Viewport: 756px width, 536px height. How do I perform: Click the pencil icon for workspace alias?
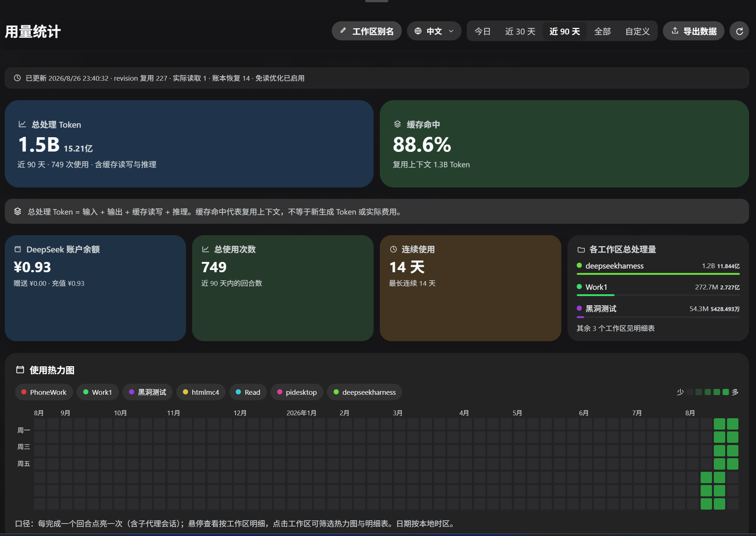(x=343, y=31)
